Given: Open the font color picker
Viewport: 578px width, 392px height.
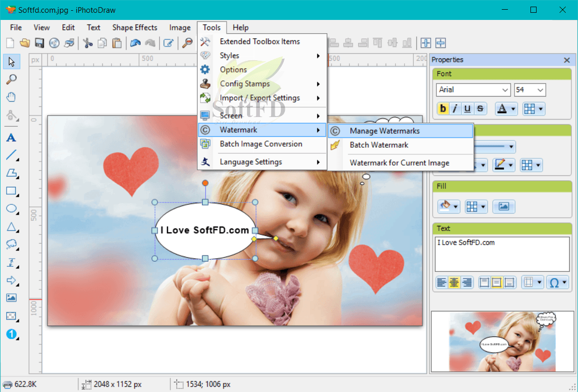Looking at the screenshot, I should (506, 109).
